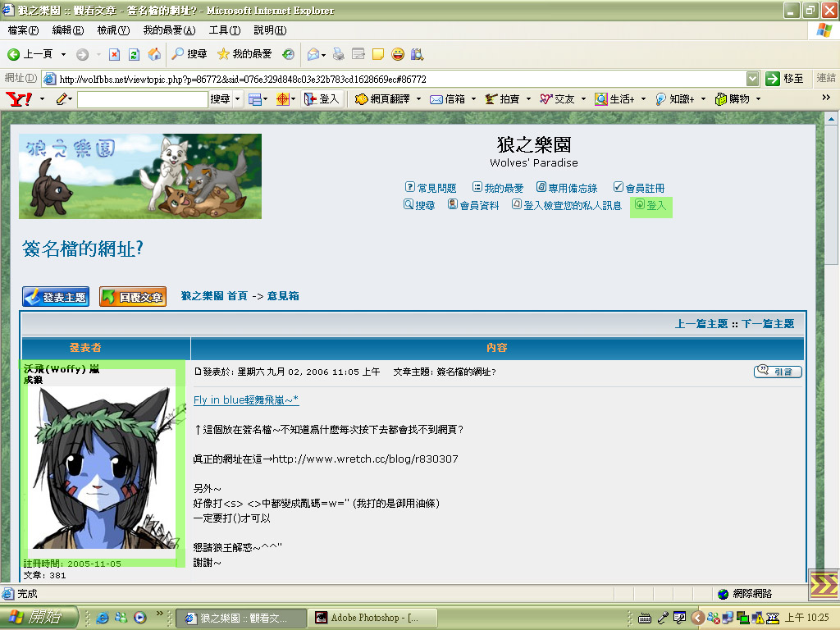
Task: Click the Yahoo! logo in the toolbar
Action: 19,99
